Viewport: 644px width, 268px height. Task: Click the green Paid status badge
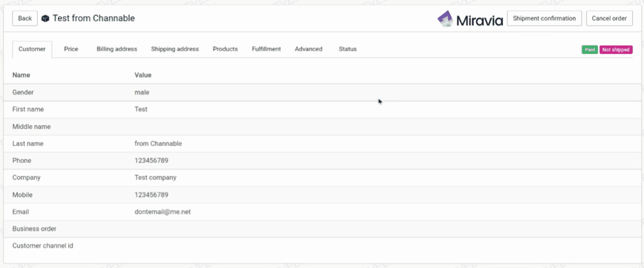[x=589, y=50]
